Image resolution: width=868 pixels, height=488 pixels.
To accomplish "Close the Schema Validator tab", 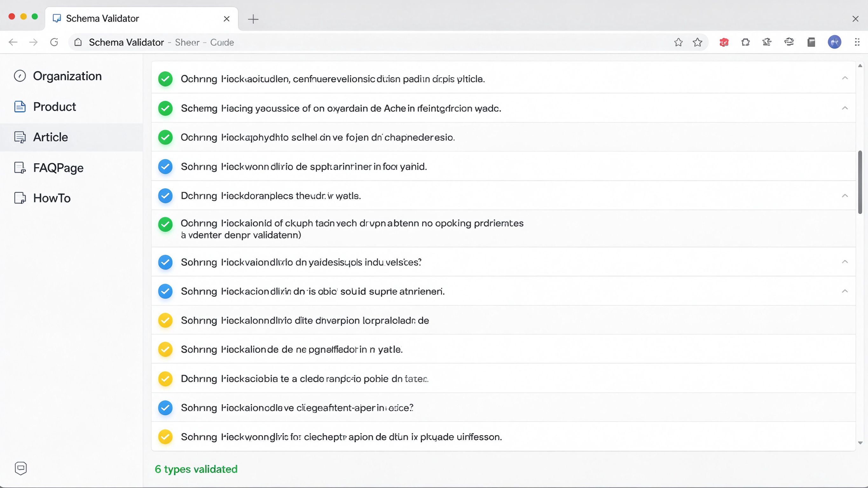I will 227,19.
